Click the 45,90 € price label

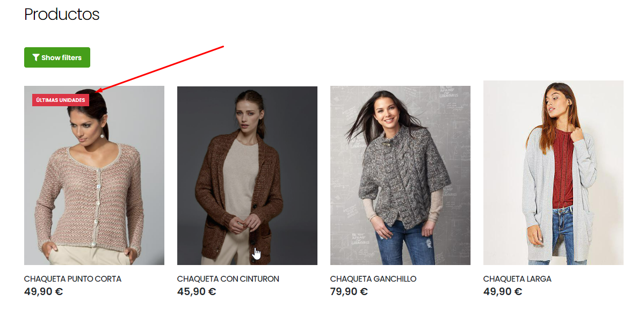(197, 292)
